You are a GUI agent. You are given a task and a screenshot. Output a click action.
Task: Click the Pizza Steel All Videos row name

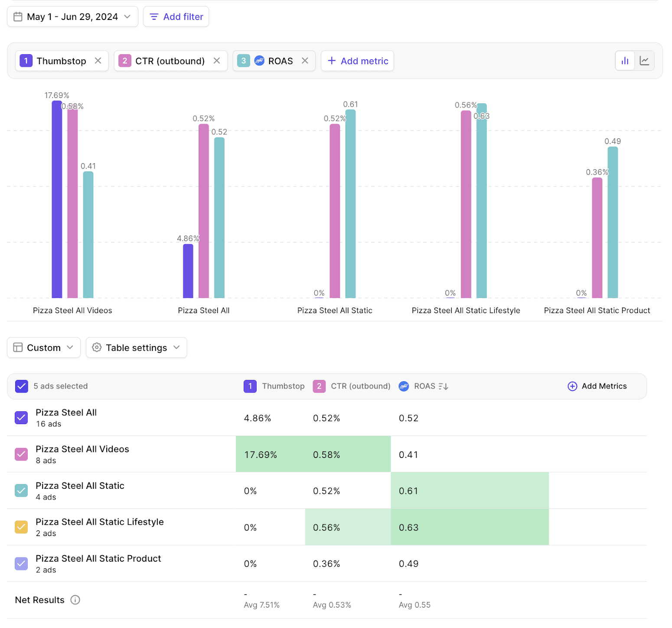[x=82, y=449]
